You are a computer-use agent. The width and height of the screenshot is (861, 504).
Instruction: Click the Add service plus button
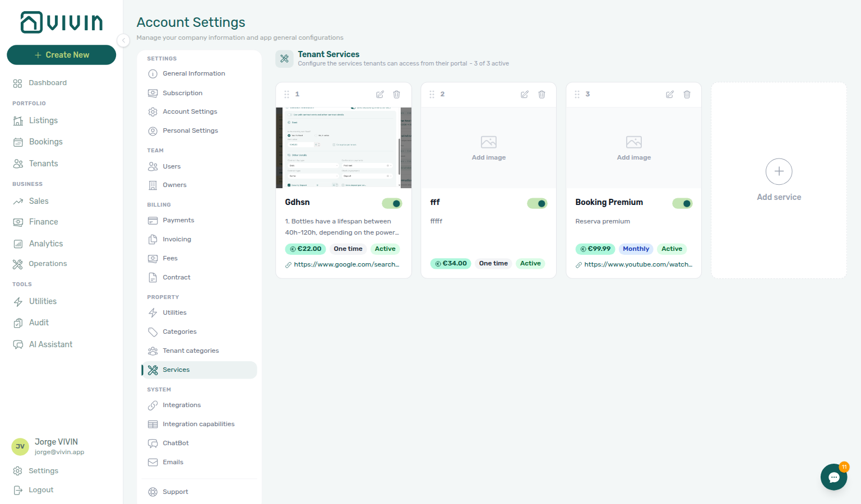[779, 171]
